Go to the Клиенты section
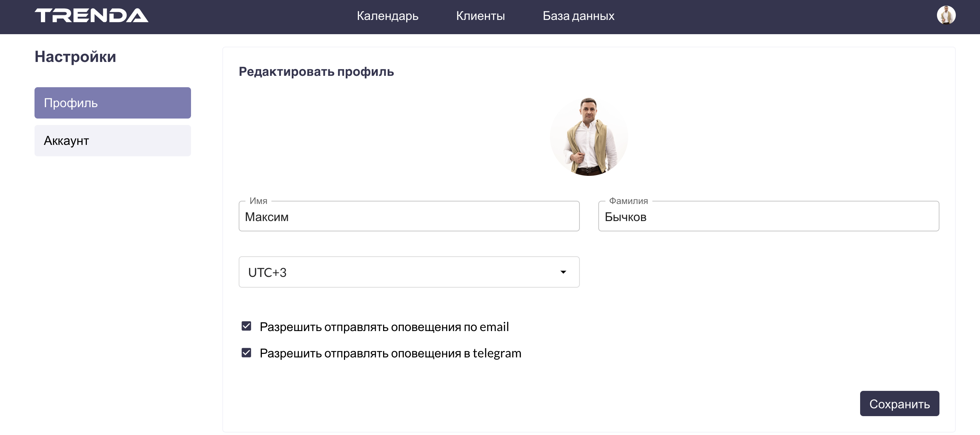980x435 pixels. click(480, 16)
